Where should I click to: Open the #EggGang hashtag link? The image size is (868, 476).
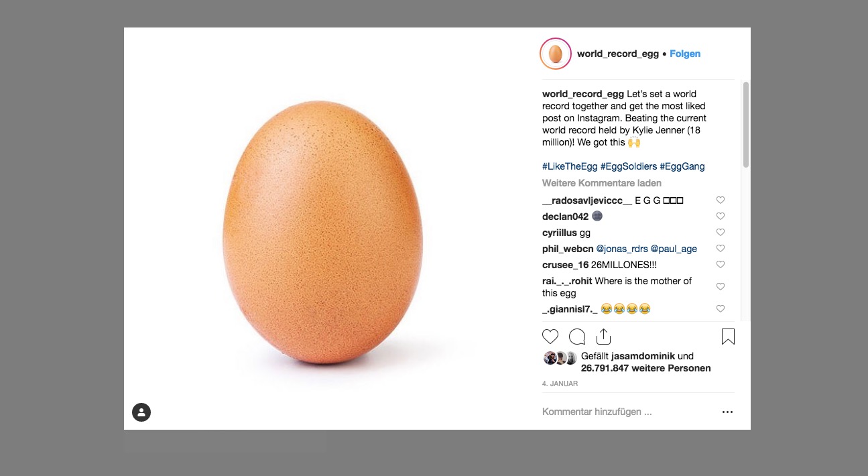pyautogui.click(x=682, y=166)
